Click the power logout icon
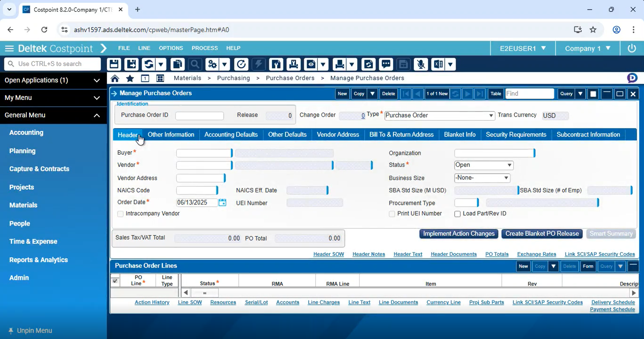This screenshot has height=339, width=644. point(632,48)
